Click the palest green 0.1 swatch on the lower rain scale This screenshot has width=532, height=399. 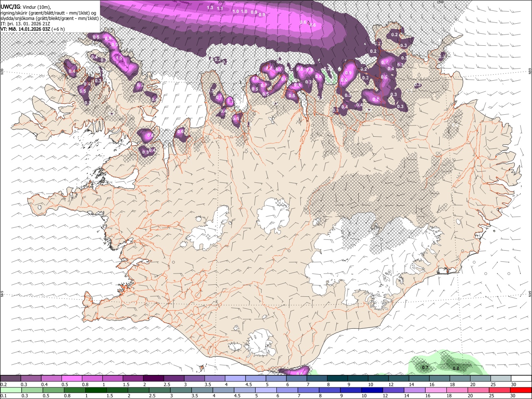tap(11, 390)
